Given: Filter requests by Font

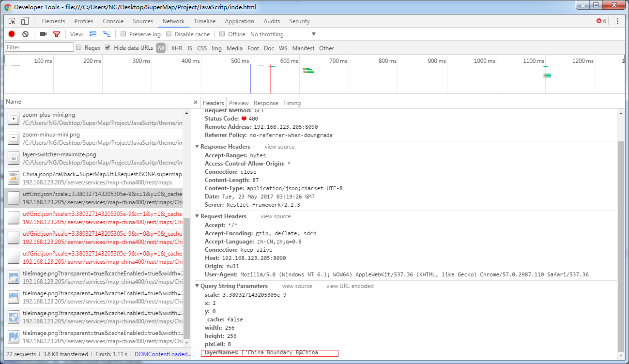Looking at the screenshot, I should coord(253,48).
